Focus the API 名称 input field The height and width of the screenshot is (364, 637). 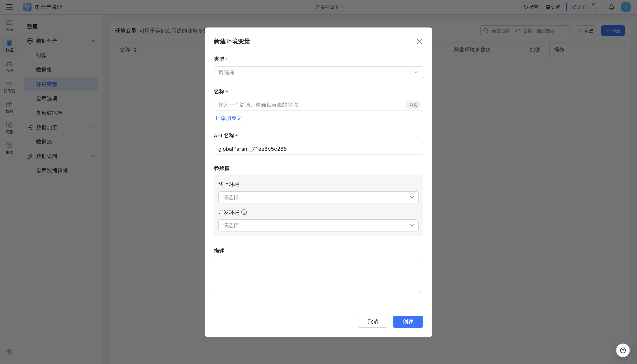318,149
